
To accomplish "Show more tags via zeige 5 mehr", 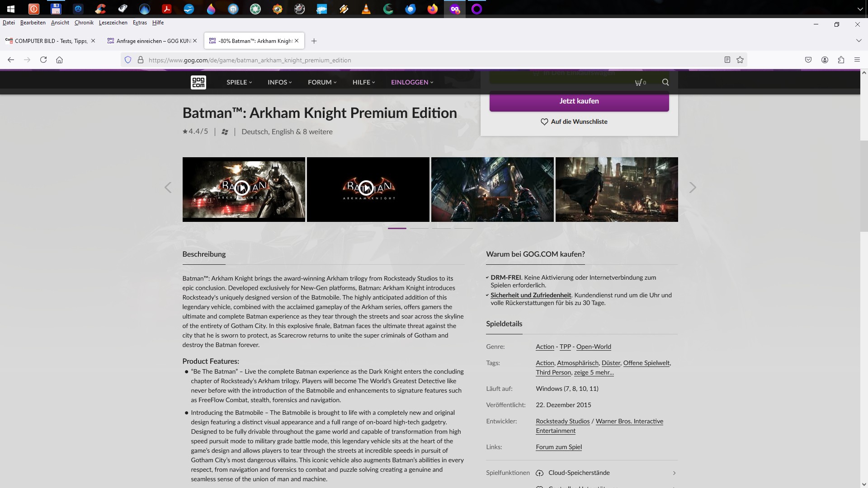I will (594, 372).
